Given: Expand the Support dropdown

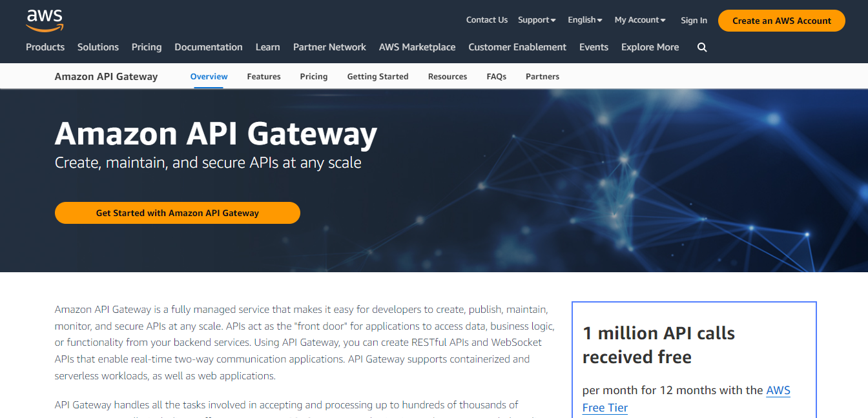Looking at the screenshot, I should [537, 20].
